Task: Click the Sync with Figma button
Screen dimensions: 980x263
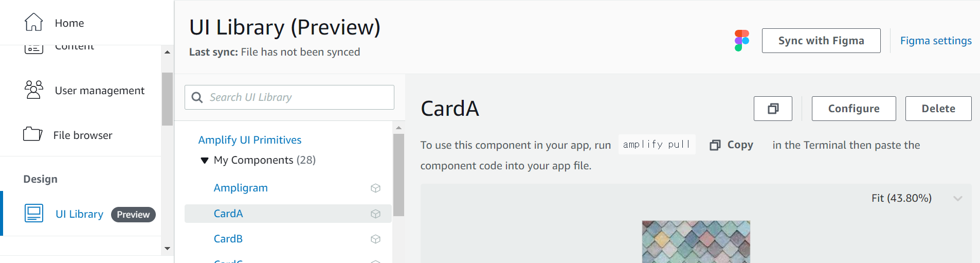Action: (x=821, y=41)
